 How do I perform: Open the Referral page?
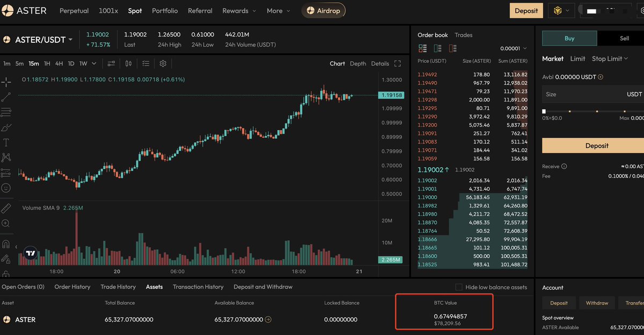point(200,11)
